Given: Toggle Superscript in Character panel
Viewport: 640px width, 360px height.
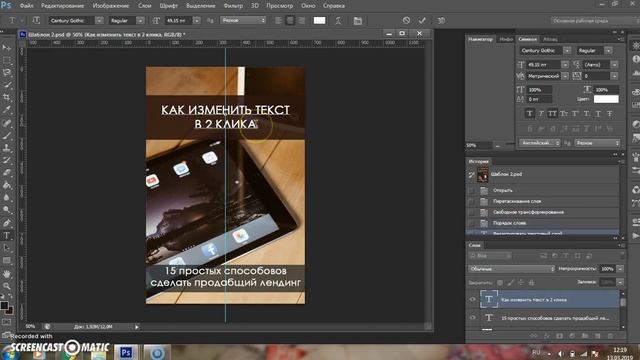Looking at the screenshot, I should (x=575, y=113).
